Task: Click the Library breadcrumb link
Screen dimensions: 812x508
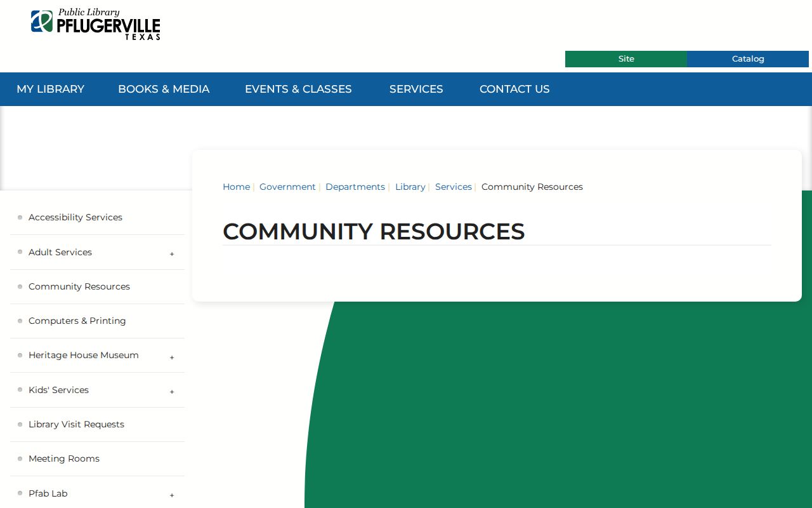Action: 410,187
